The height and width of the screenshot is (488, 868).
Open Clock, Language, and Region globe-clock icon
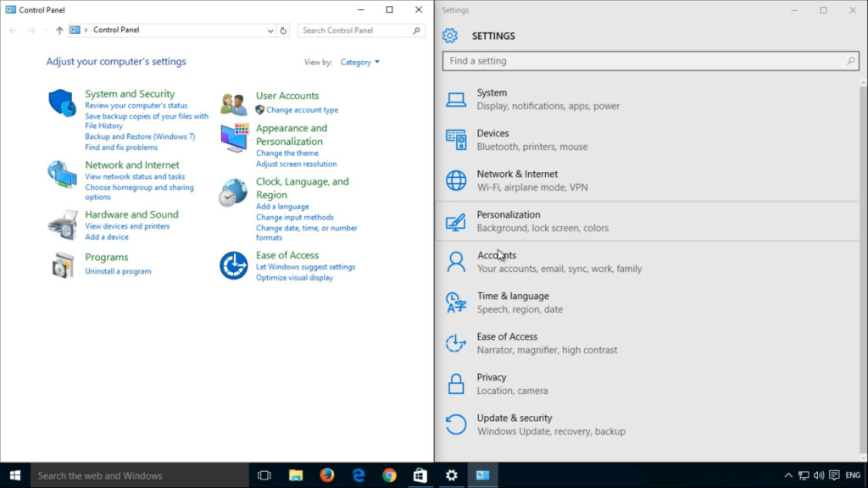[x=233, y=192]
